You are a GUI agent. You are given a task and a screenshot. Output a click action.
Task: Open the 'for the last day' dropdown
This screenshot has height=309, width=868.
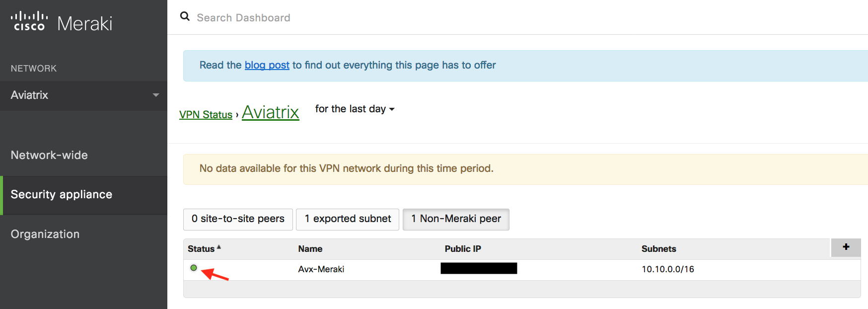point(355,109)
